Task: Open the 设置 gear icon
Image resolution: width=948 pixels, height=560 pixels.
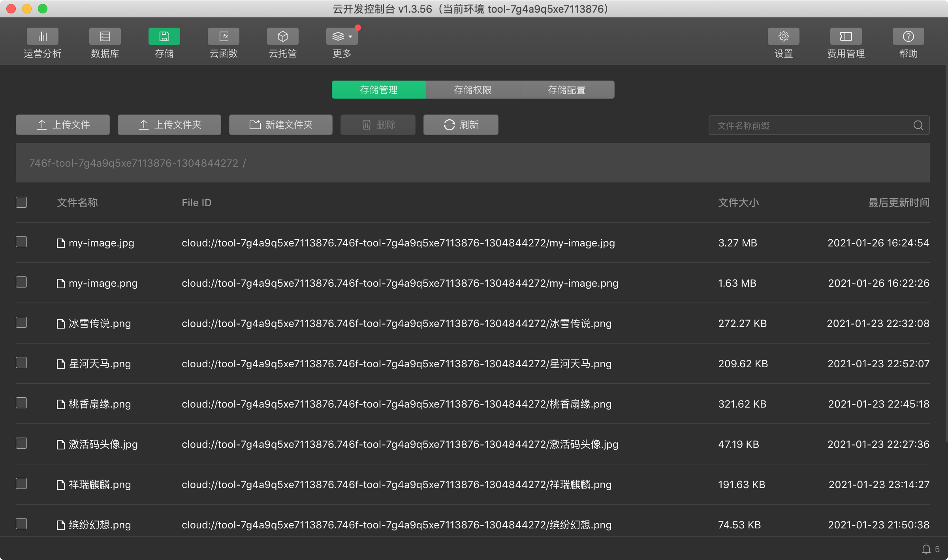Action: coord(783,37)
